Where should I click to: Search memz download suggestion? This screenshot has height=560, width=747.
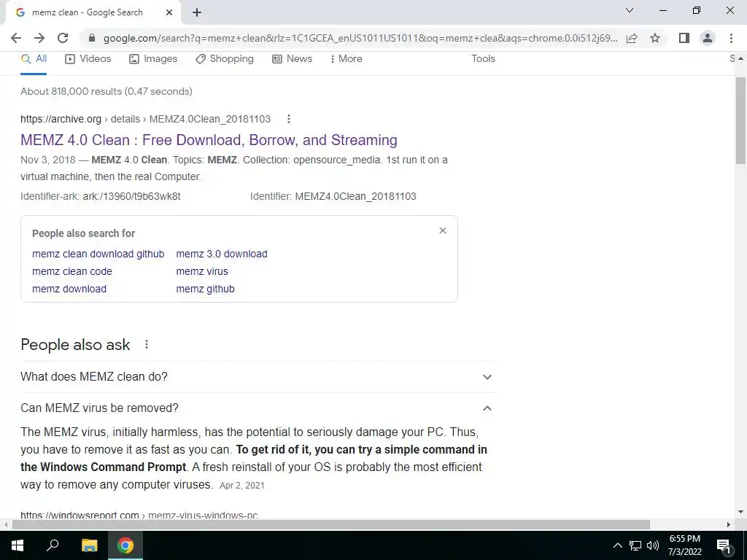click(69, 289)
